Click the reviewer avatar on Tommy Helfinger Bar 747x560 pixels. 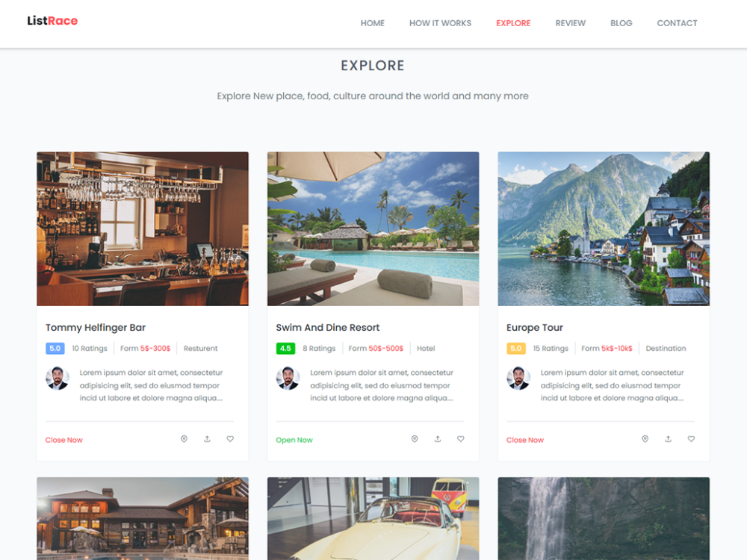(58, 379)
